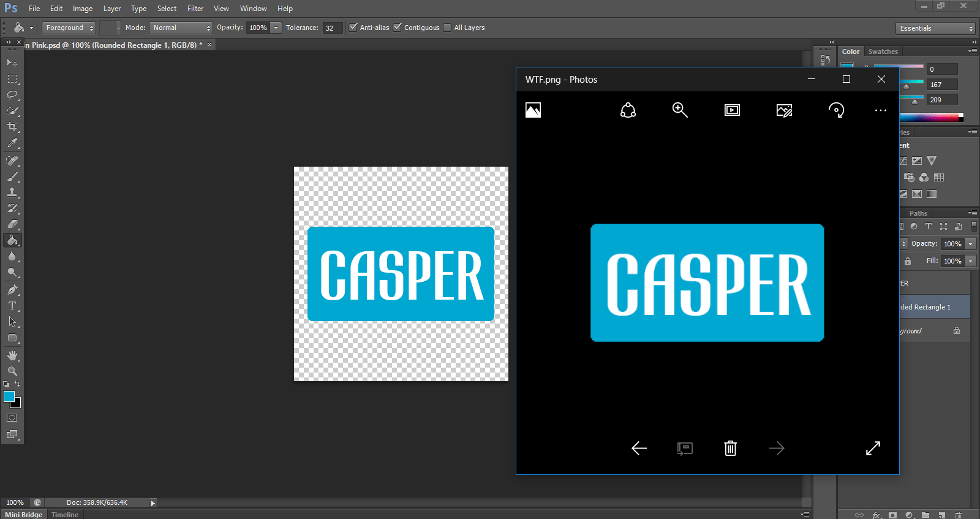This screenshot has width=980, height=519.
Task: Open the Mini Bridge panel
Action: [x=24, y=514]
